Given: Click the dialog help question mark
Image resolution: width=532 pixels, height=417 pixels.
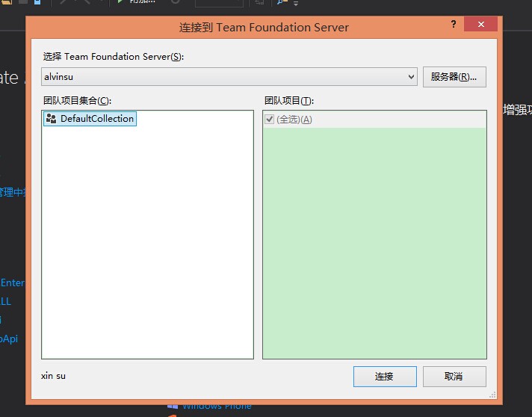Looking at the screenshot, I should click(x=454, y=24).
